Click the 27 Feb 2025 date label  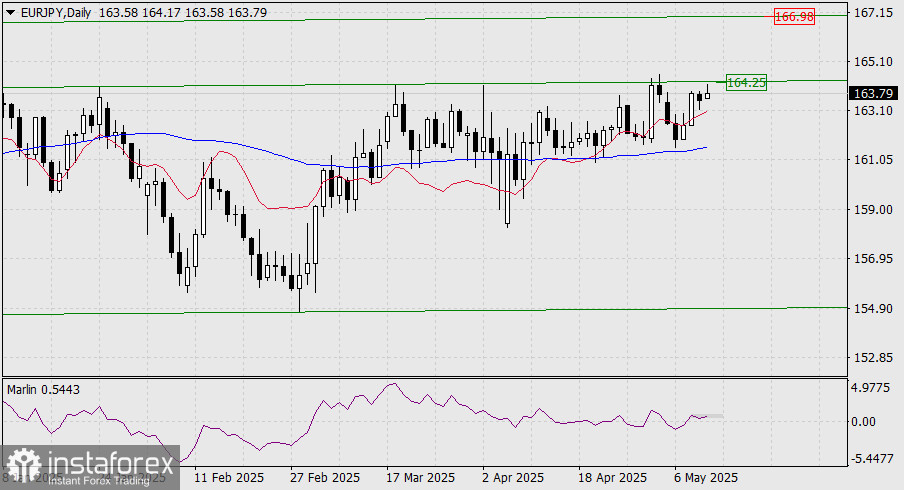click(x=325, y=478)
